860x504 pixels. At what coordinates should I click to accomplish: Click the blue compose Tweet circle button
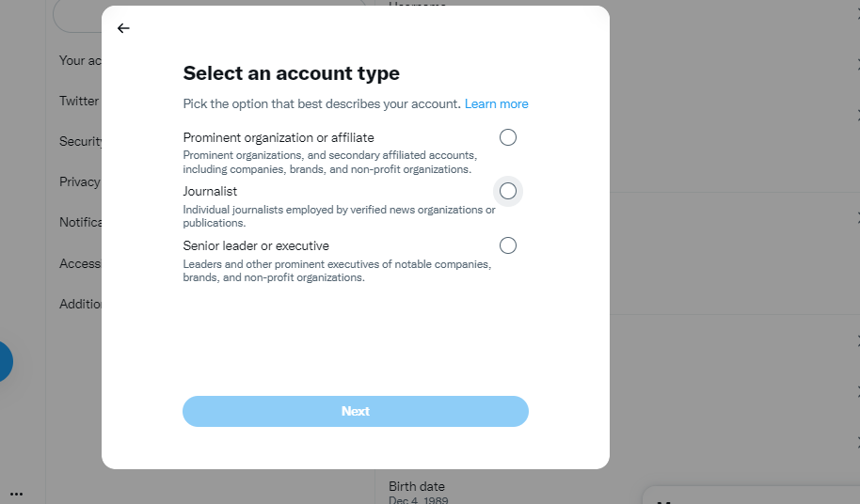click(3, 362)
